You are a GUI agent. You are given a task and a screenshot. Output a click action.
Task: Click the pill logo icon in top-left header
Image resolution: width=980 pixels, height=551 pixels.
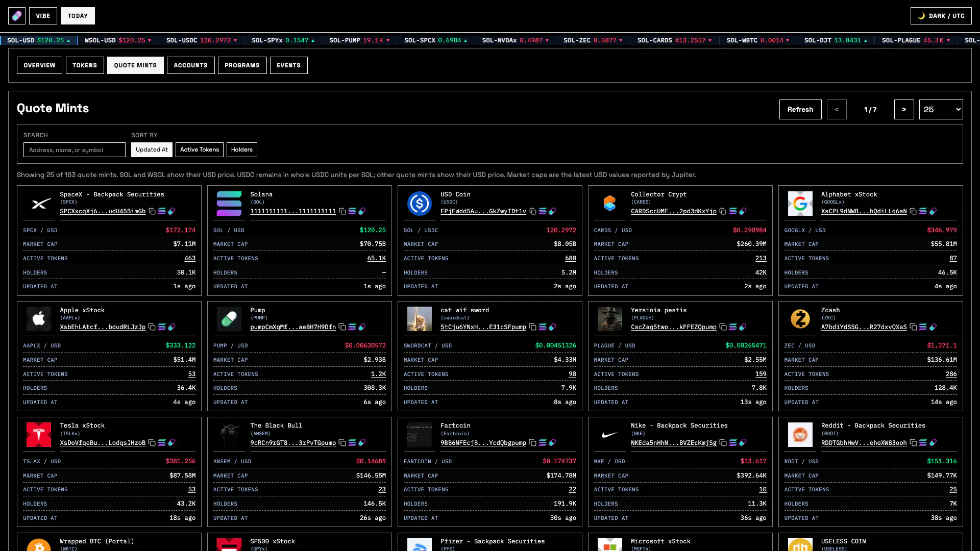pos(17,16)
